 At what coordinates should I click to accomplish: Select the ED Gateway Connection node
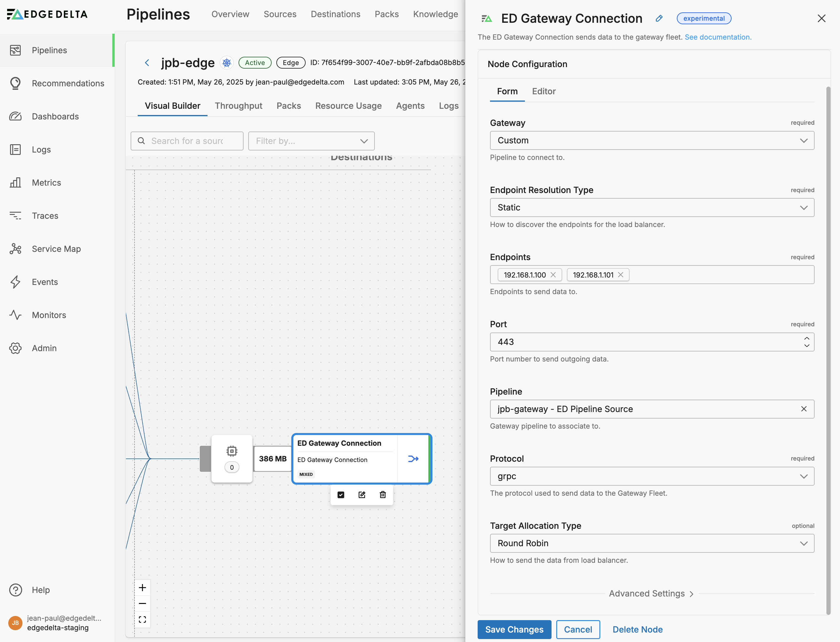coord(361,458)
